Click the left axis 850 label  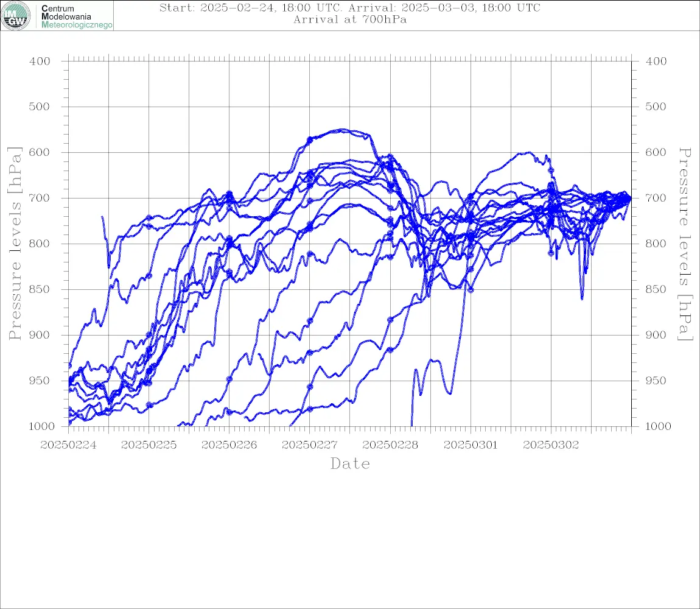[x=40, y=289]
